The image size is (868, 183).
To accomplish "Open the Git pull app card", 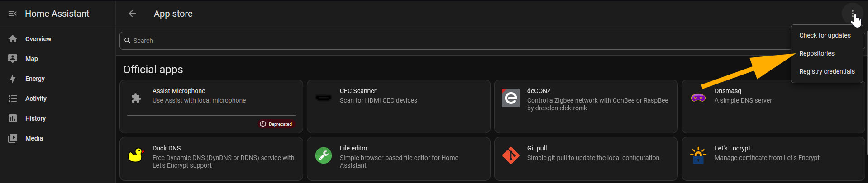I will 586,159.
